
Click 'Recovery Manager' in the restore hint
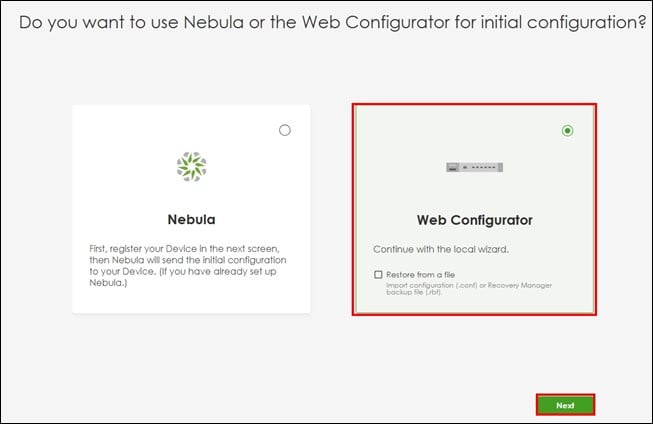point(520,285)
